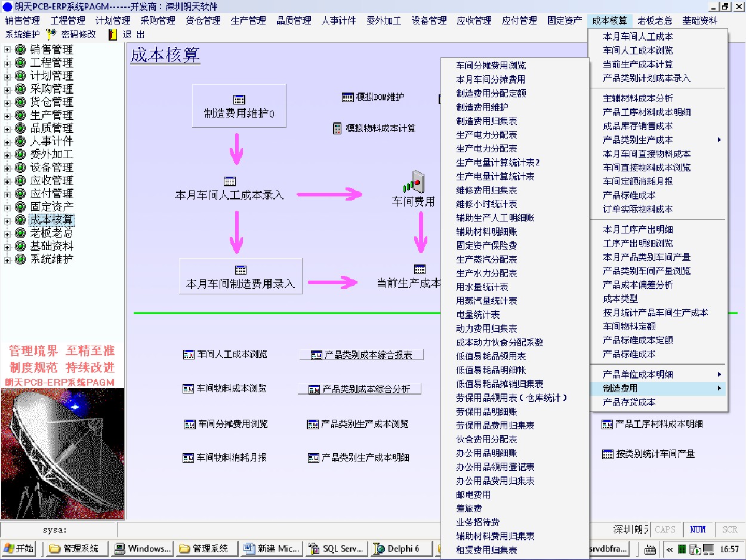The height and width of the screenshot is (560, 746).
Task: Click the satellite dish image
Action: [x=63, y=454]
